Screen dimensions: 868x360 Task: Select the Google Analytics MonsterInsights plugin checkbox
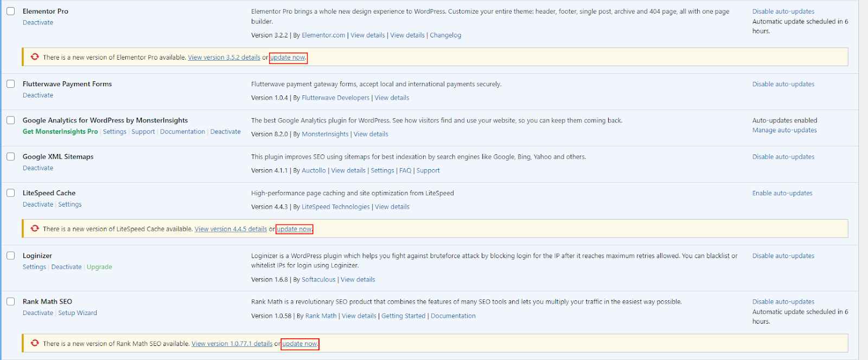(10, 120)
